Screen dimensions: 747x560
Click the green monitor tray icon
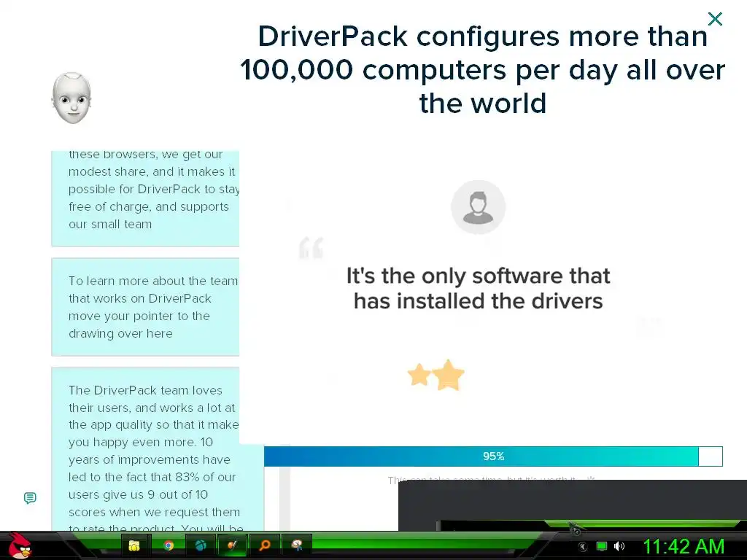[x=602, y=546]
